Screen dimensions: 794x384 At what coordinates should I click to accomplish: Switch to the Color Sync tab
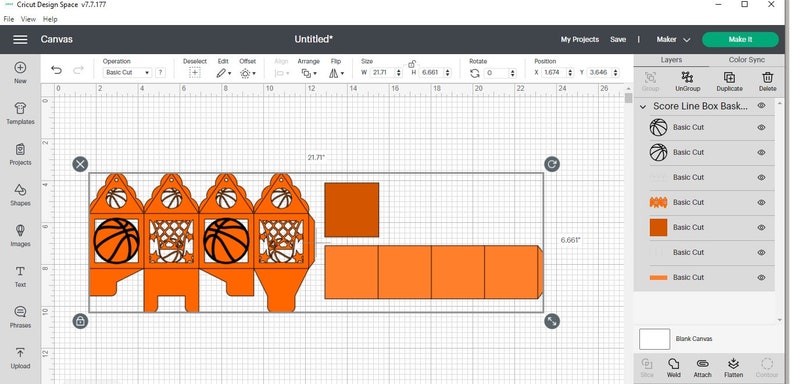click(x=746, y=60)
